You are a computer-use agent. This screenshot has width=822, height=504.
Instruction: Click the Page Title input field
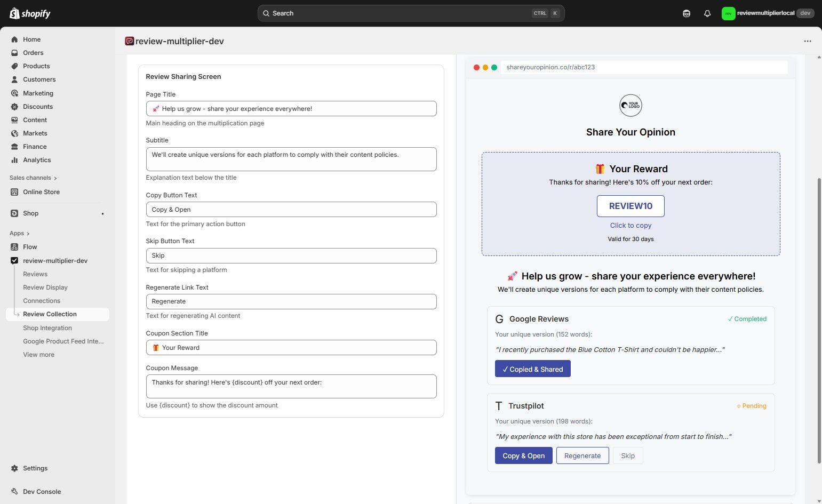[x=291, y=109]
